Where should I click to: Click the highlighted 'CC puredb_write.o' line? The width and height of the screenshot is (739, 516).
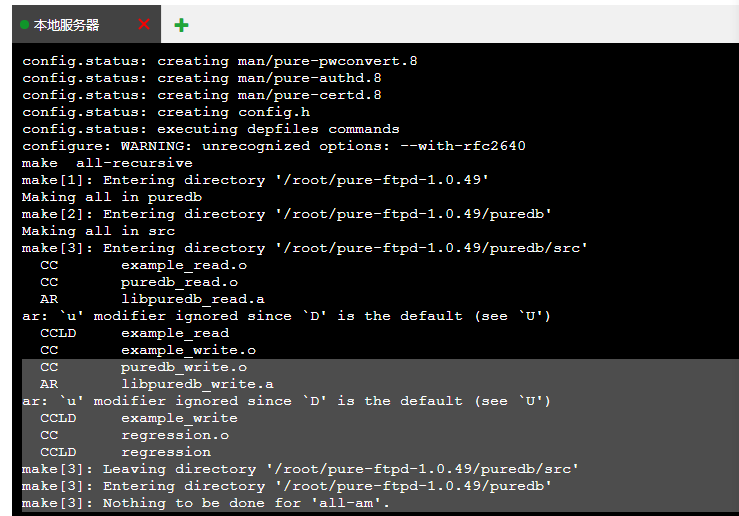[x=143, y=367]
